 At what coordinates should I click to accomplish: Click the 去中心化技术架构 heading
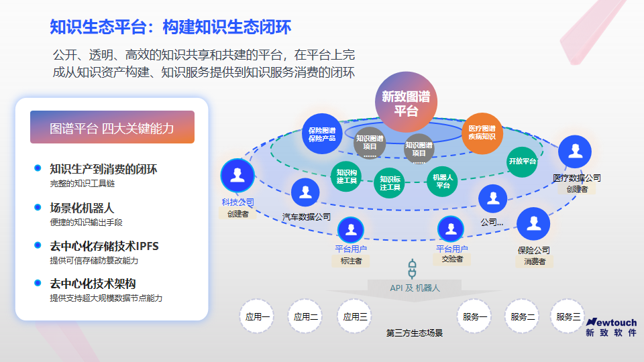(x=93, y=284)
